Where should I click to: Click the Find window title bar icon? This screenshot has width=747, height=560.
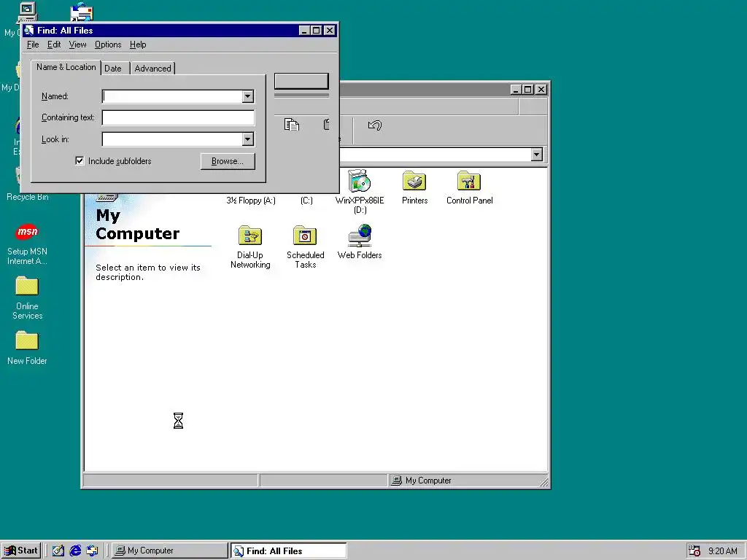(29, 31)
